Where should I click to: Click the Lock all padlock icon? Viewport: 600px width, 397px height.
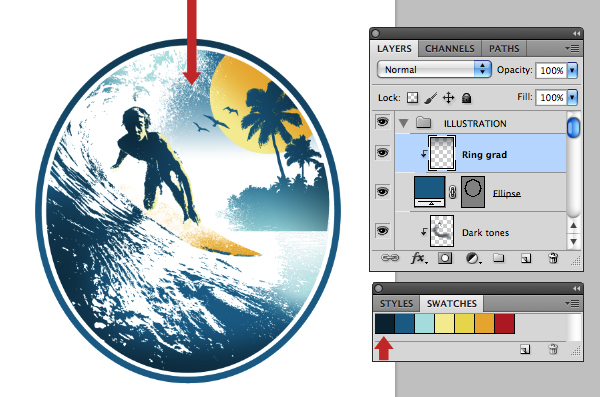(466, 98)
